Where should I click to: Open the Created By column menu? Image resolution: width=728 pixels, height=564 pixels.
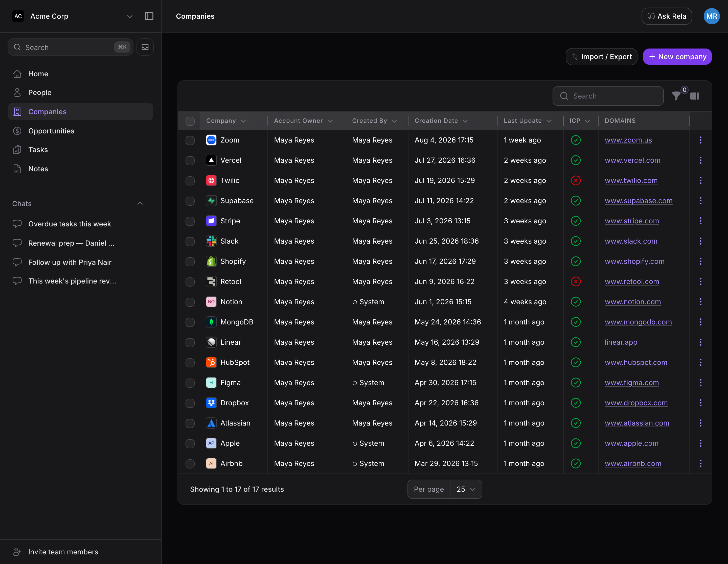tap(394, 121)
